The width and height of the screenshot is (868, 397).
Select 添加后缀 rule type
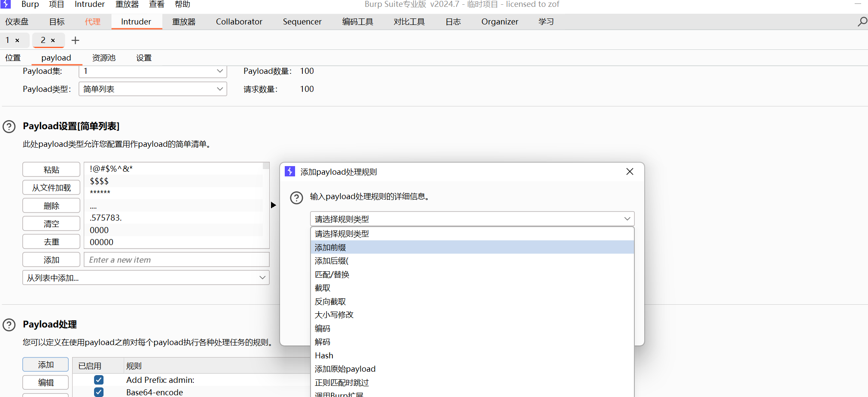click(x=472, y=261)
